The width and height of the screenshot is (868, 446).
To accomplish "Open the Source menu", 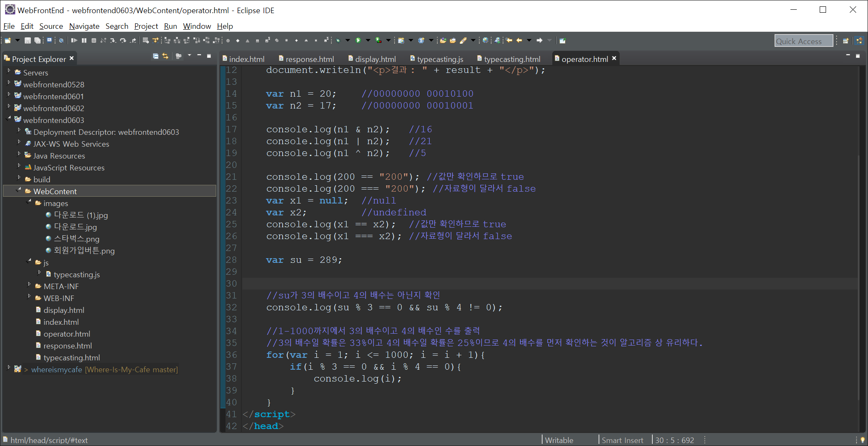I will 51,26.
